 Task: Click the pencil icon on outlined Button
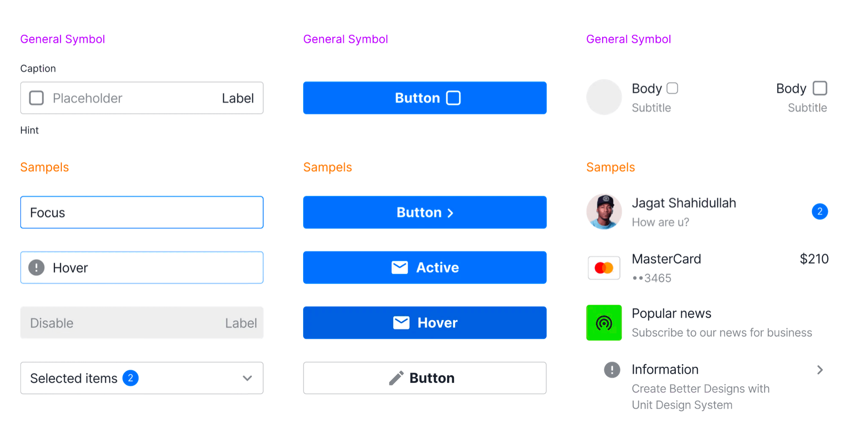click(x=396, y=378)
